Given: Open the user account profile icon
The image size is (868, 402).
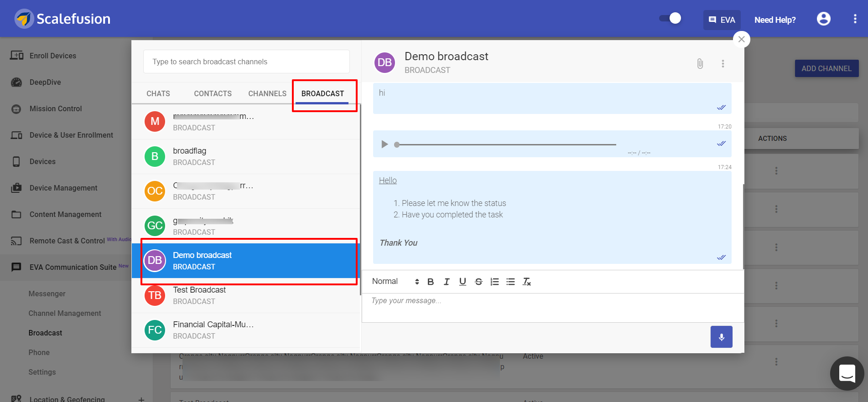Looking at the screenshot, I should point(823,19).
